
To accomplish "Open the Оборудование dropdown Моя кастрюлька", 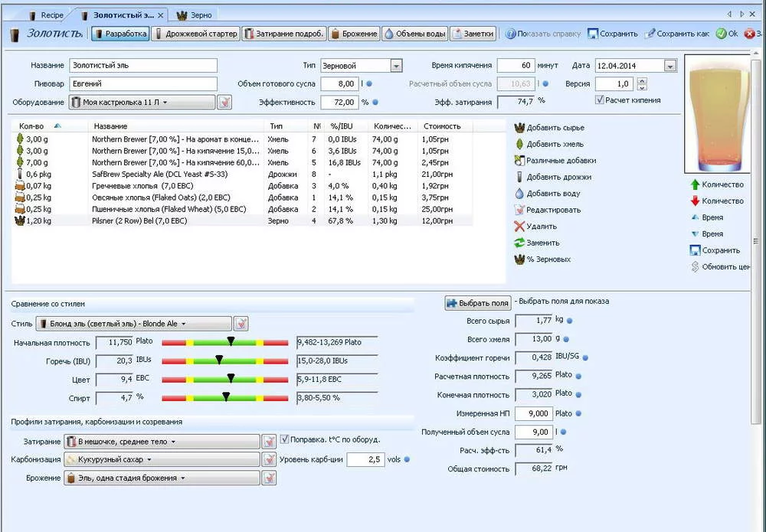I will [x=141, y=102].
